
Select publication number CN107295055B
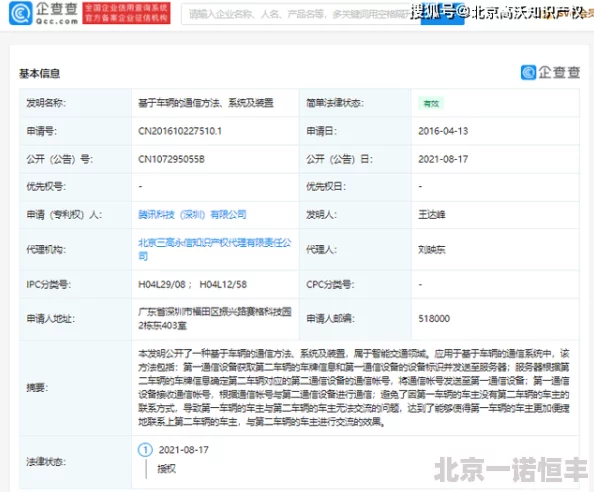coord(171,159)
